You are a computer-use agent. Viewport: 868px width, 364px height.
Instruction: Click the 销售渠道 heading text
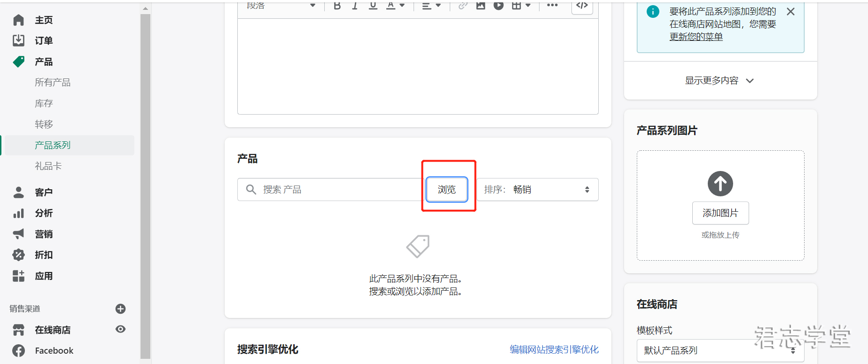(x=25, y=309)
